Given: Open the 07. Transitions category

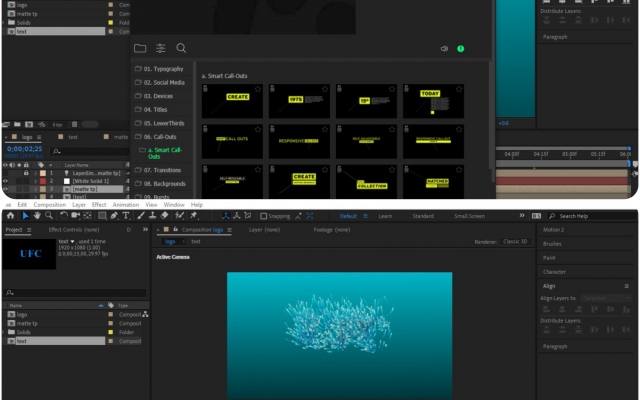Looking at the screenshot, I should click(162, 170).
